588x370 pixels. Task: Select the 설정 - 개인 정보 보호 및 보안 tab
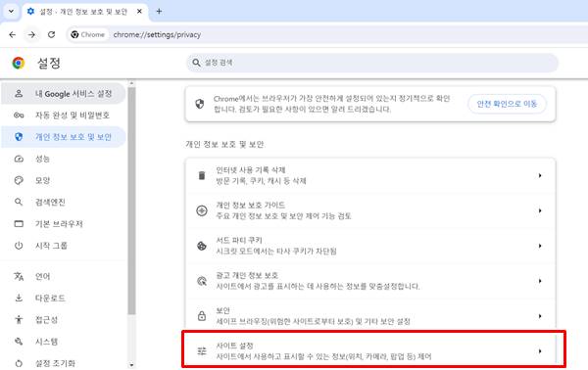(x=84, y=12)
